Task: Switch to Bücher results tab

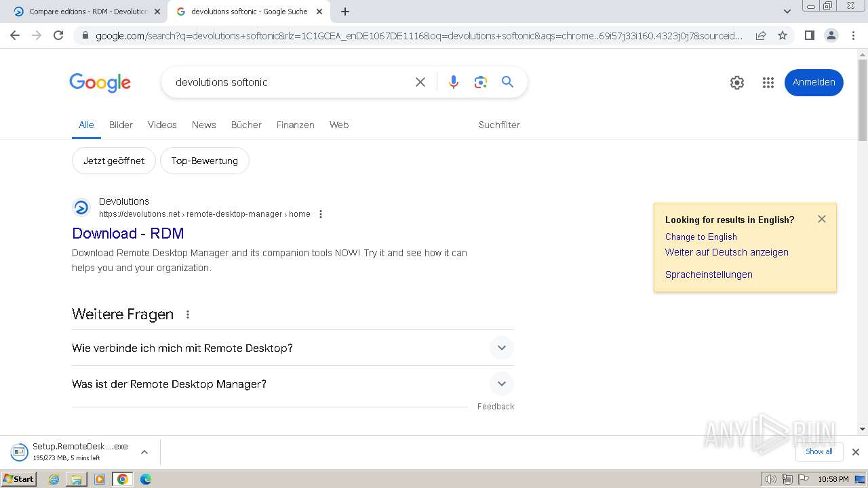Action: tap(246, 125)
